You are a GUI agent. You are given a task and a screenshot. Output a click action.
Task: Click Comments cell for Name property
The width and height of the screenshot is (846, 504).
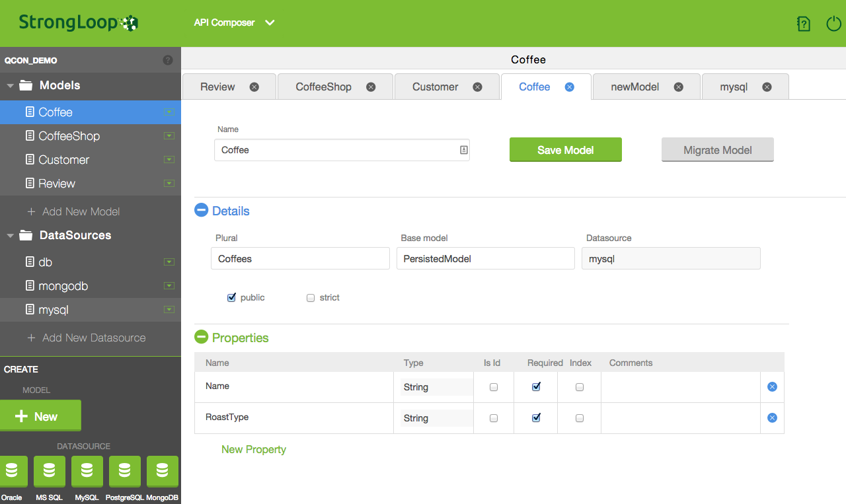tap(680, 387)
